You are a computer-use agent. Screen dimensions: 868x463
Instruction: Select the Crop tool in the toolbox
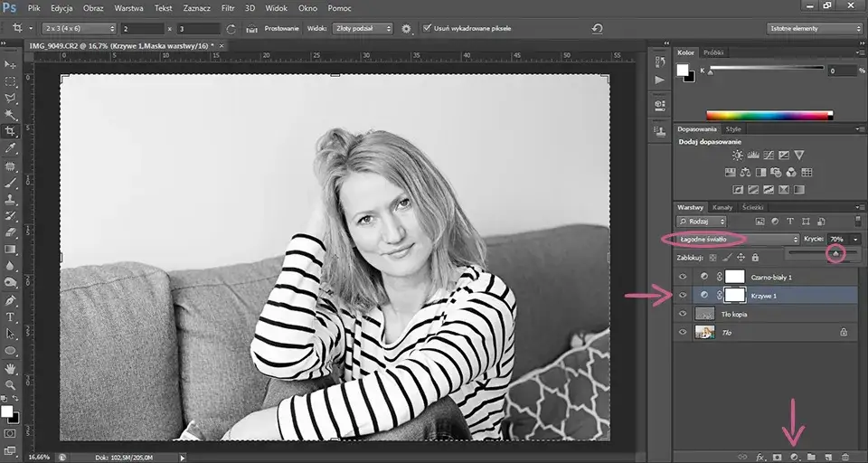[x=10, y=131]
